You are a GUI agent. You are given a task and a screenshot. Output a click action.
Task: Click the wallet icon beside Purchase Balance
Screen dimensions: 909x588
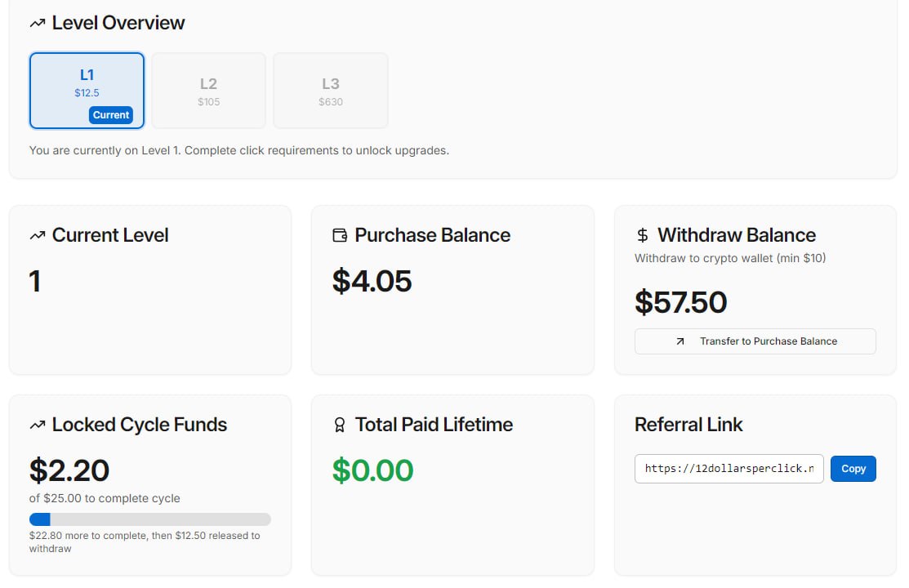click(340, 236)
